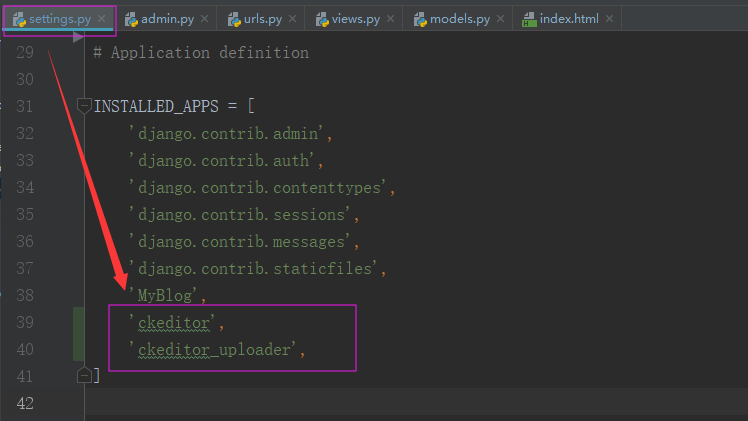Close the urls.py tab
The image size is (748, 421).
(x=293, y=19)
